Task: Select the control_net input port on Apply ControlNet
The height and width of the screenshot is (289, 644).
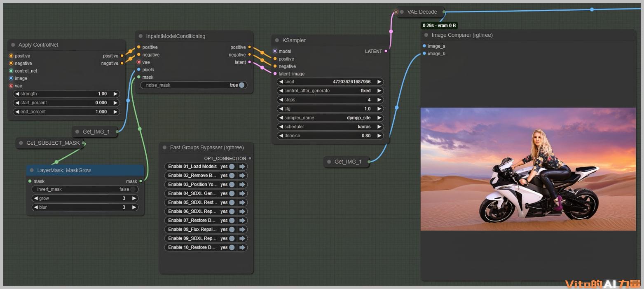Action: point(11,71)
